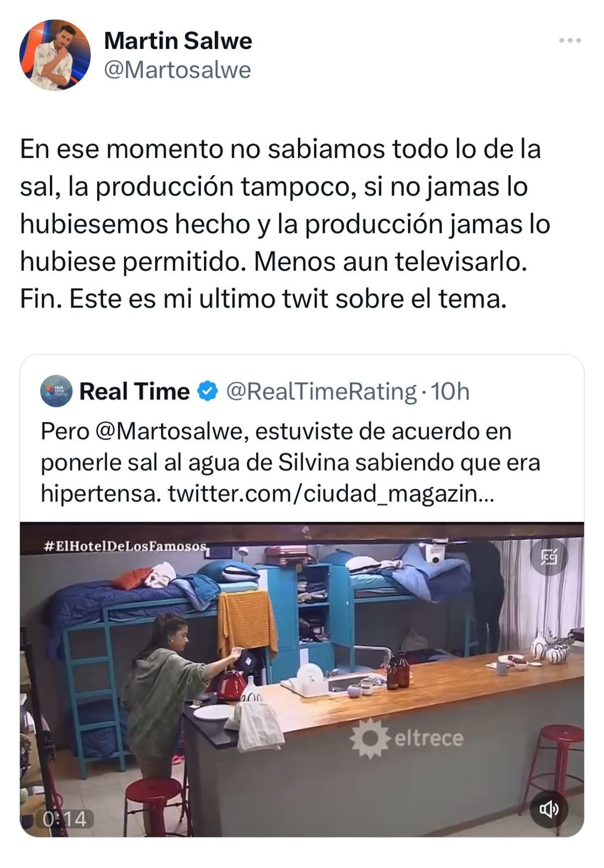This screenshot has width=604, height=868.
Task: Click the 10h timestamp
Action: 450,391
